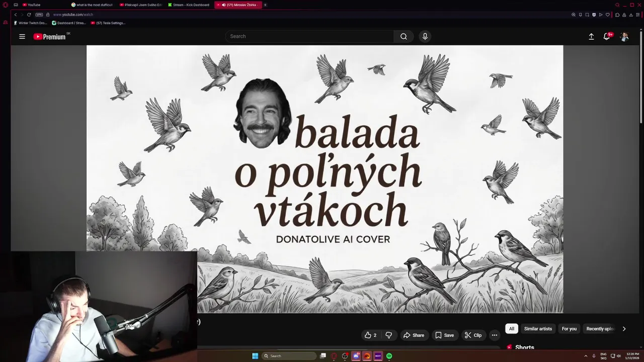The width and height of the screenshot is (644, 362).
Task: Open Task View on the taskbar
Action: pos(323,356)
